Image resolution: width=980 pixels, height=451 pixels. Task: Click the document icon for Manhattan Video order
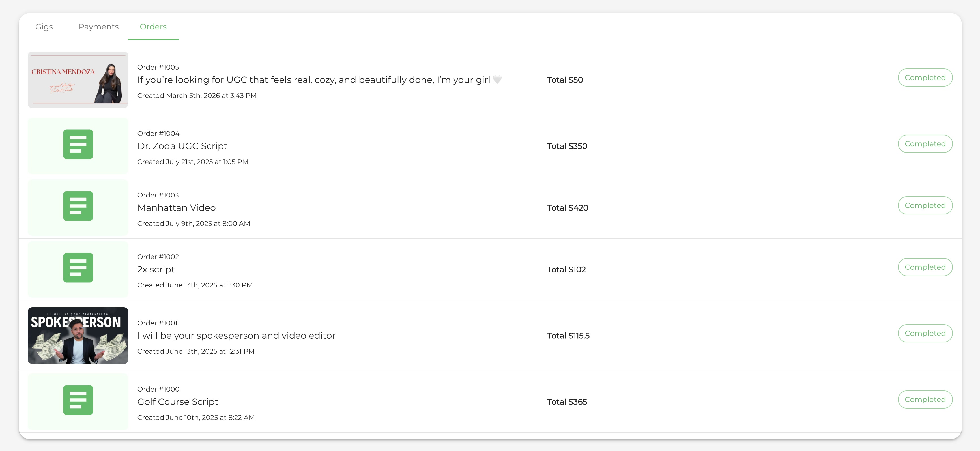click(78, 206)
